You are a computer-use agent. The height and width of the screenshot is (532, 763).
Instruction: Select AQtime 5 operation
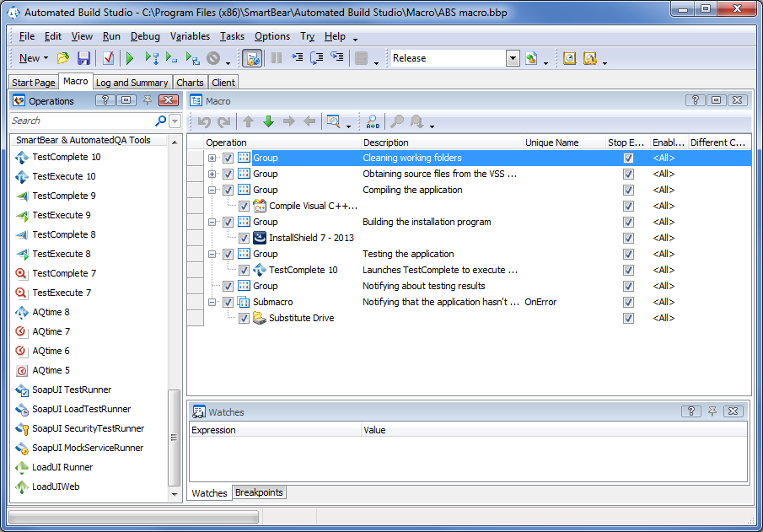tap(51, 370)
